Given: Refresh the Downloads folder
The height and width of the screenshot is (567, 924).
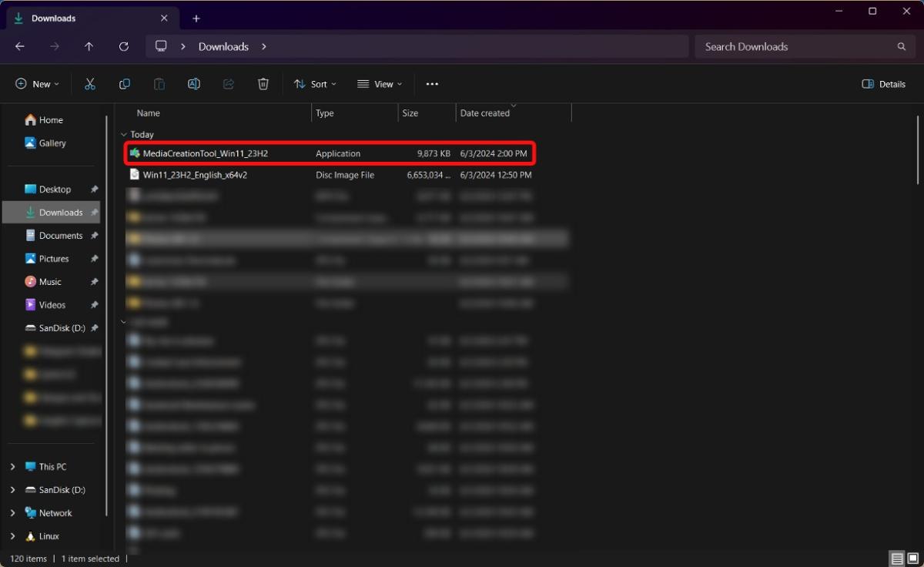Looking at the screenshot, I should (x=123, y=46).
